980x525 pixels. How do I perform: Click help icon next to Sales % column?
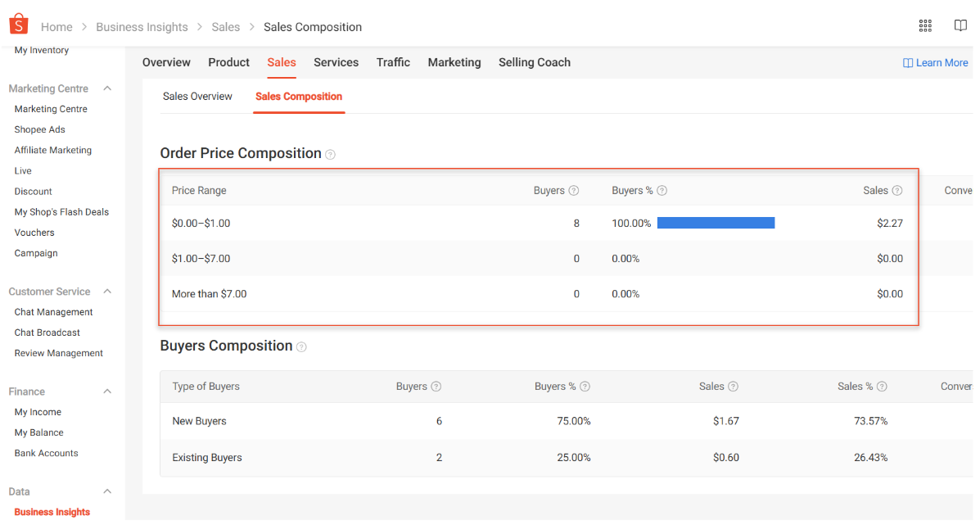tap(882, 387)
